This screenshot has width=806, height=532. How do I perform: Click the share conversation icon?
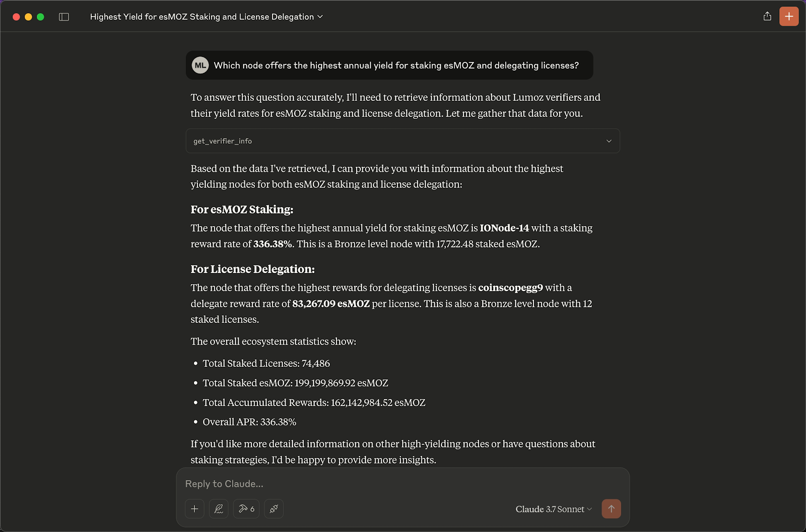pyautogui.click(x=767, y=17)
